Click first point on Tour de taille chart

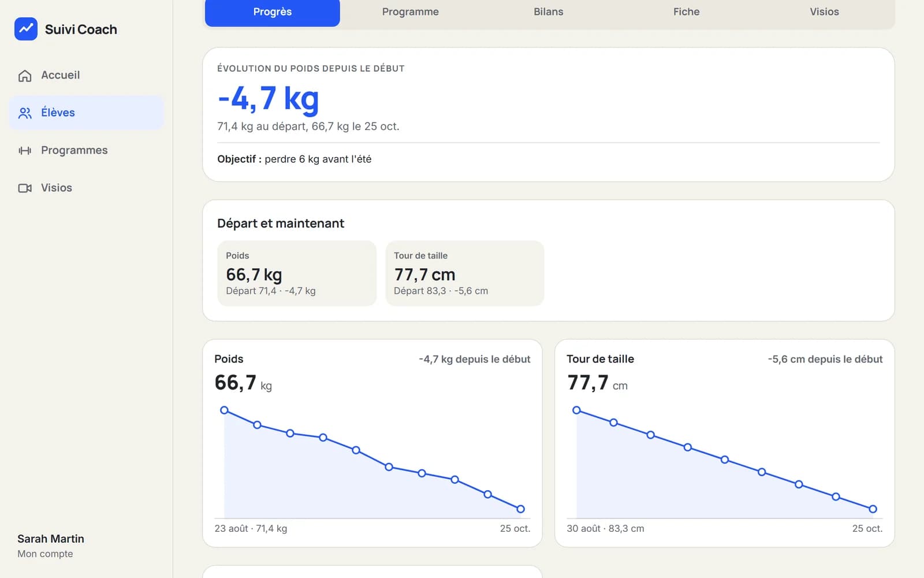(x=576, y=410)
